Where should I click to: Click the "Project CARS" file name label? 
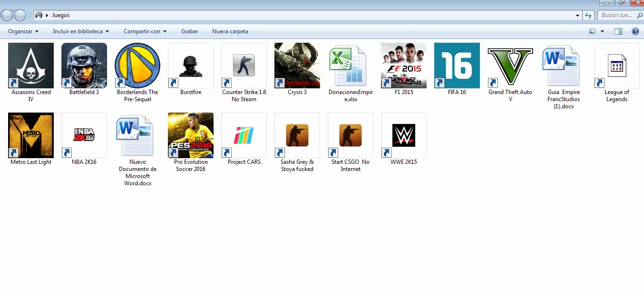tap(244, 162)
